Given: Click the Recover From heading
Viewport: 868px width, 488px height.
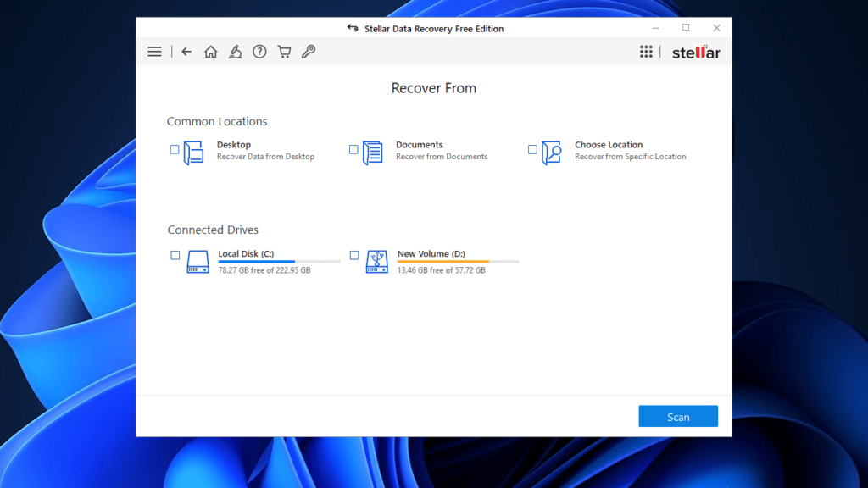Looking at the screenshot, I should [434, 88].
